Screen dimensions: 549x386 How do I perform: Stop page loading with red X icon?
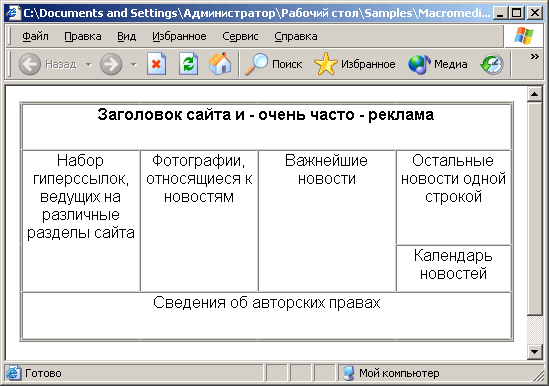[156, 64]
